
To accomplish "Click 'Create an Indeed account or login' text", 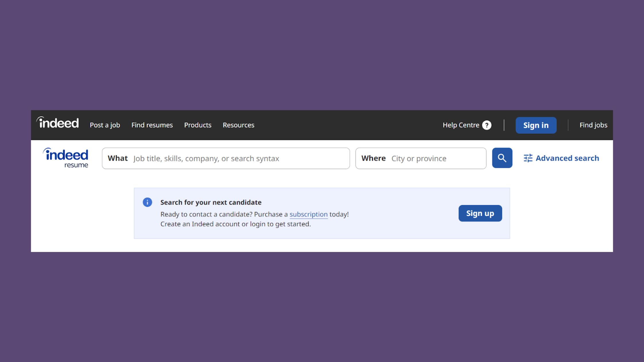I will (x=213, y=224).
